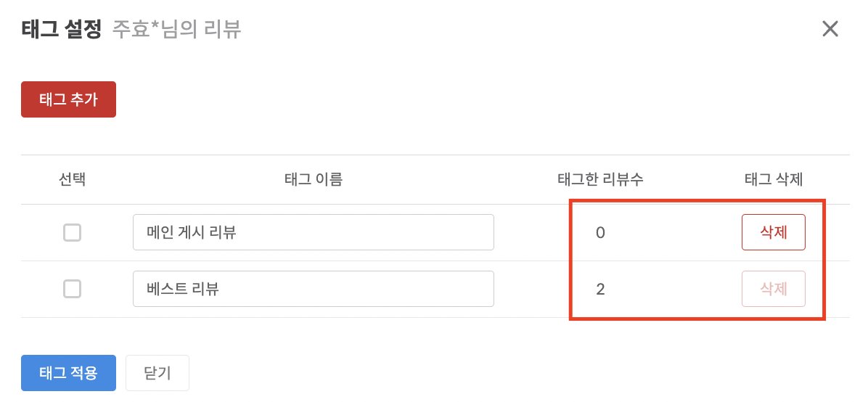Click the 태그 설정 dialog title
Screen dimensions: 868x402
pos(61,29)
